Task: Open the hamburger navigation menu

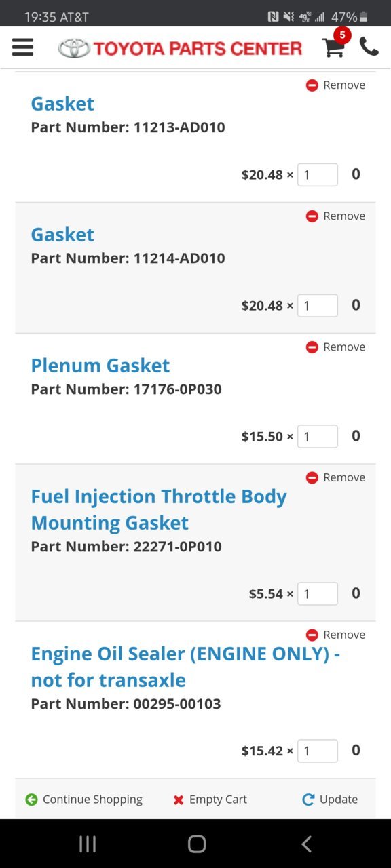Action: (22, 47)
